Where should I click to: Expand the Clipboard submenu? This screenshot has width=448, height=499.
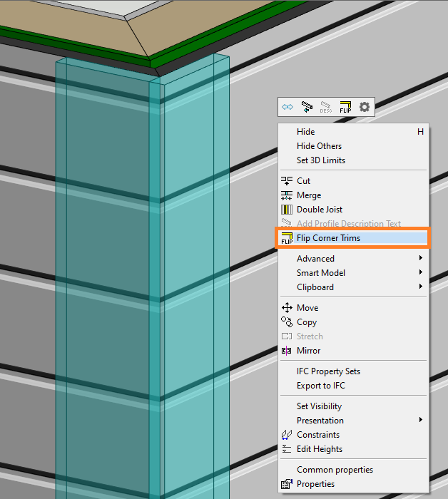coord(315,287)
